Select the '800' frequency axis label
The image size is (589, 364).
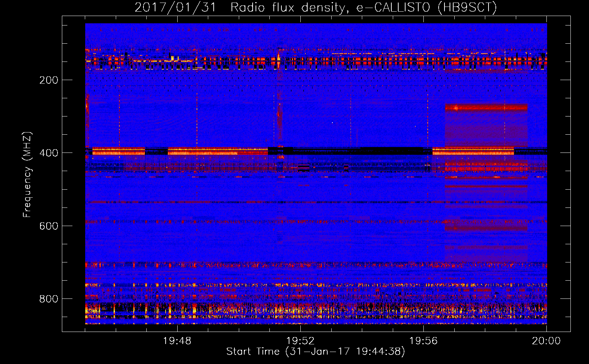click(x=49, y=299)
